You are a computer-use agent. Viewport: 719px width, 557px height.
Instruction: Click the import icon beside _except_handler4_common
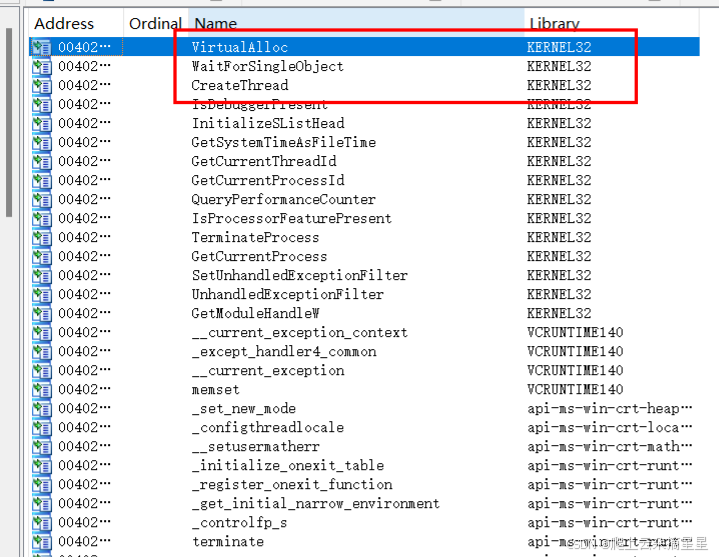click(x=41, y=352)
